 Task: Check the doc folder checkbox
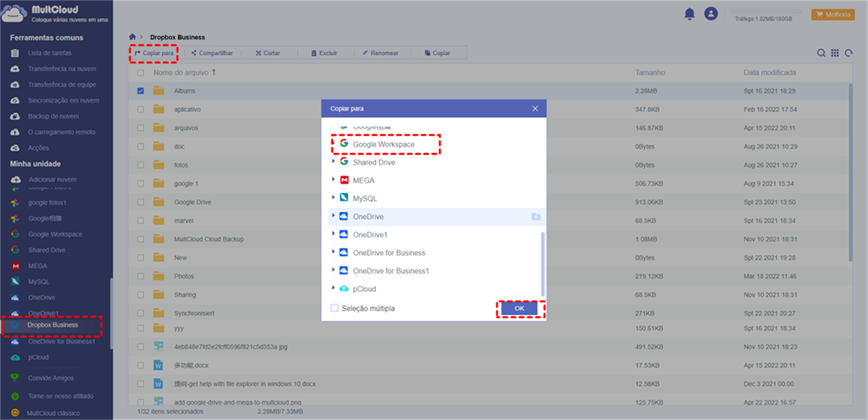[x=140, y=146]
